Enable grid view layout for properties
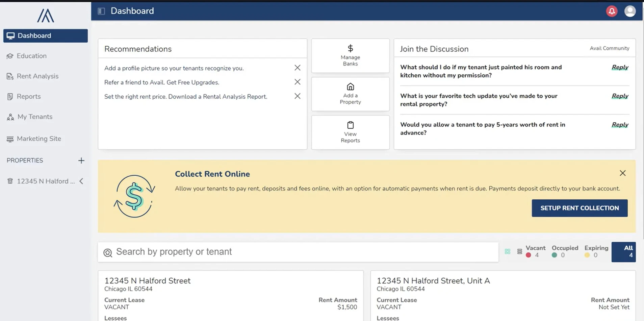 508,252
